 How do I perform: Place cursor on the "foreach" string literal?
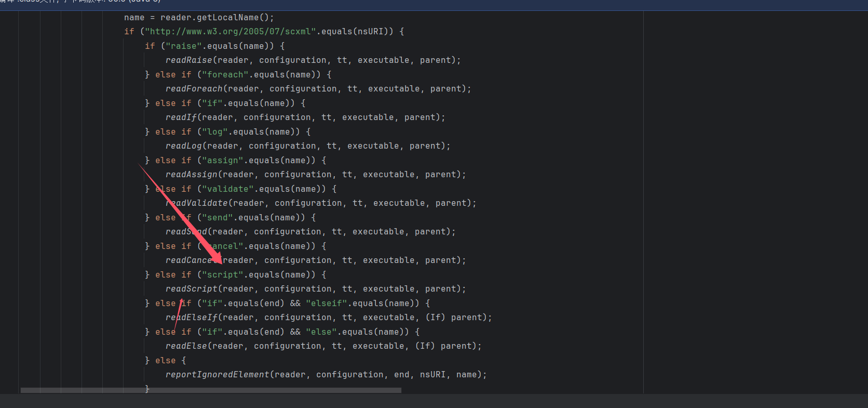click(x=225, y=75)
